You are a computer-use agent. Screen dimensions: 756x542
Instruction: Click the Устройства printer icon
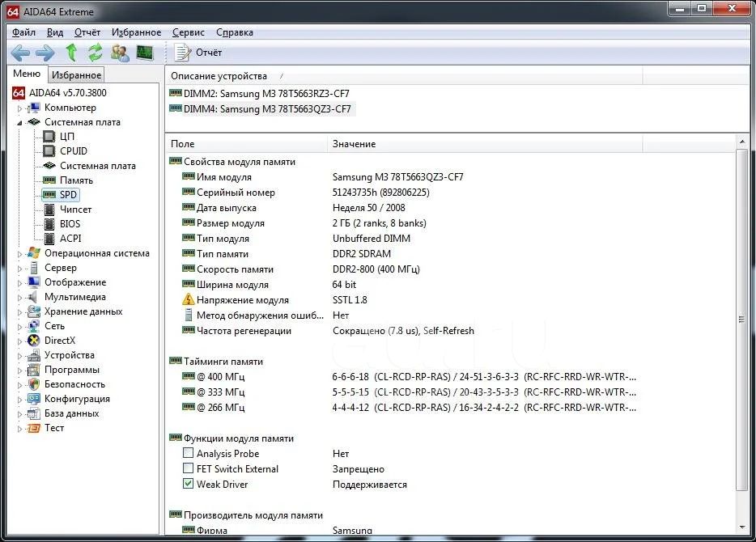point(34,355)
